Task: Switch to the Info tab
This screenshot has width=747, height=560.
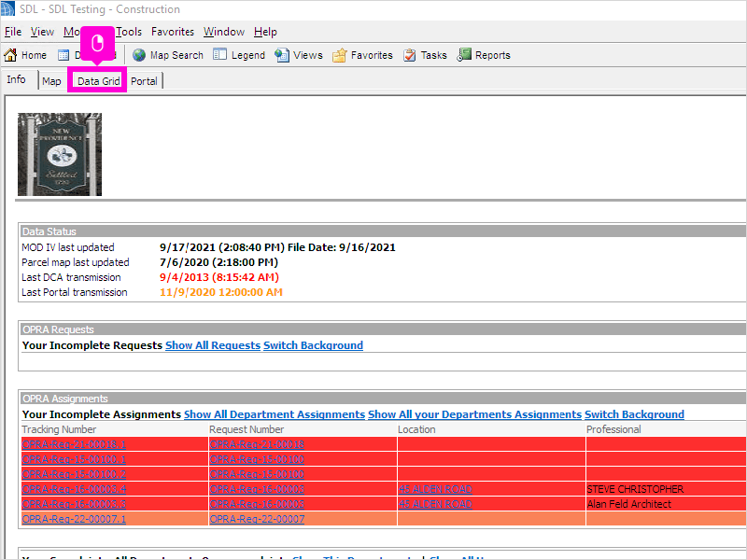Action: tap(16, 79)
